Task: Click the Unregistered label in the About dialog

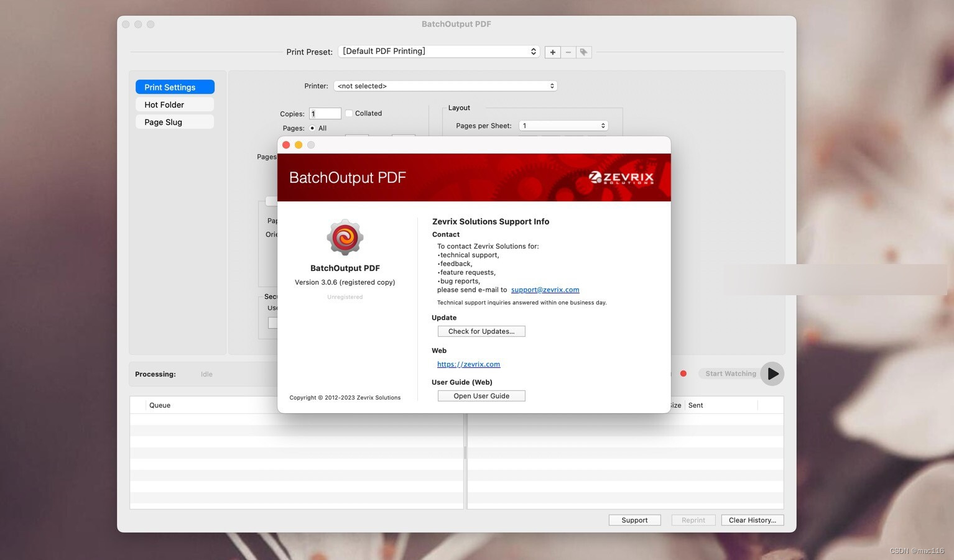Action: pyautogui.click(x=345, y=297)
